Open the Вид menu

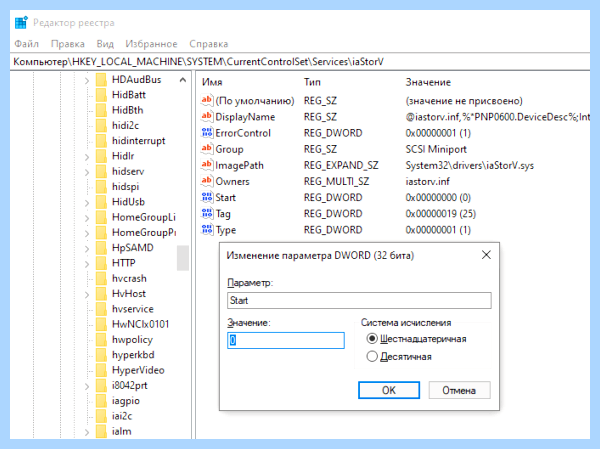pyautogui.click(x=105, y=44)
